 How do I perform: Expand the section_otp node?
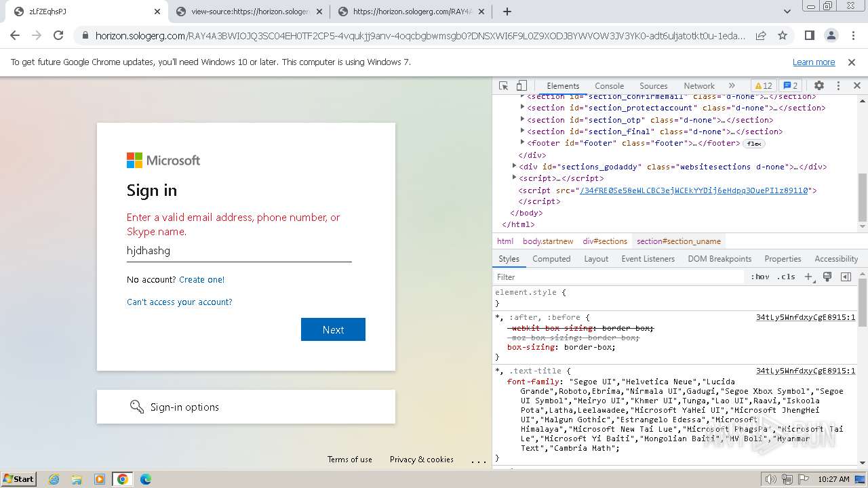522,119
